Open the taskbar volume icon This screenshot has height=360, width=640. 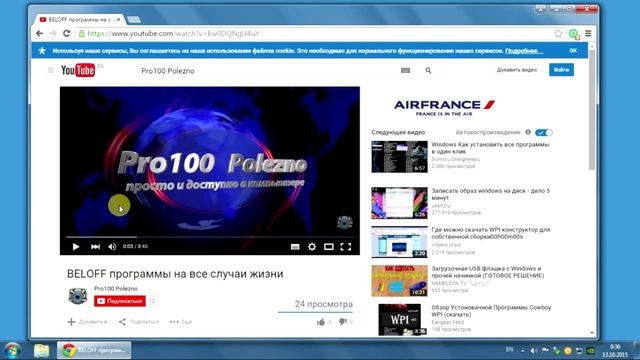click(x=533, y=351)
